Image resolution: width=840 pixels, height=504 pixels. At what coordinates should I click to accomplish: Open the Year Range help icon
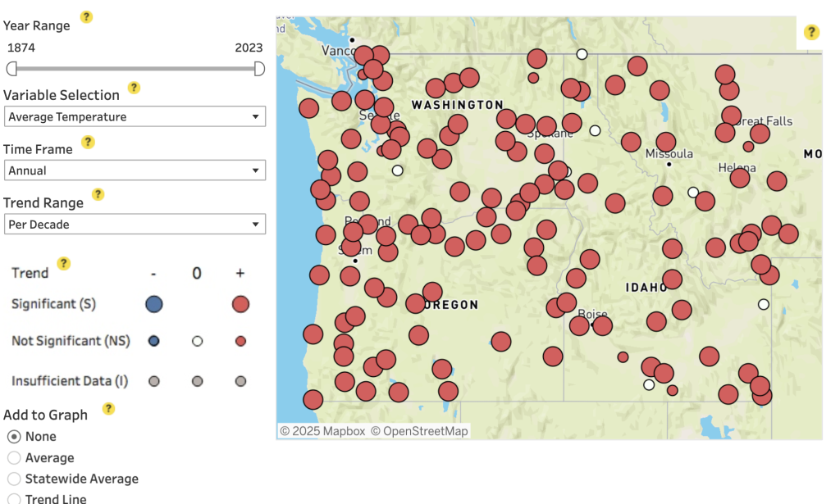coord(85,16)
